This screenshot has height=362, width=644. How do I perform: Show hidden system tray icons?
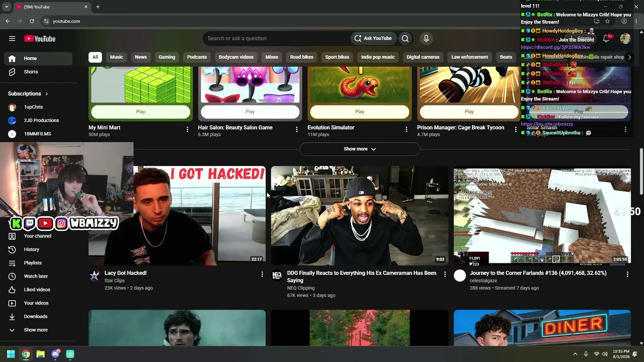click(575, 354)
